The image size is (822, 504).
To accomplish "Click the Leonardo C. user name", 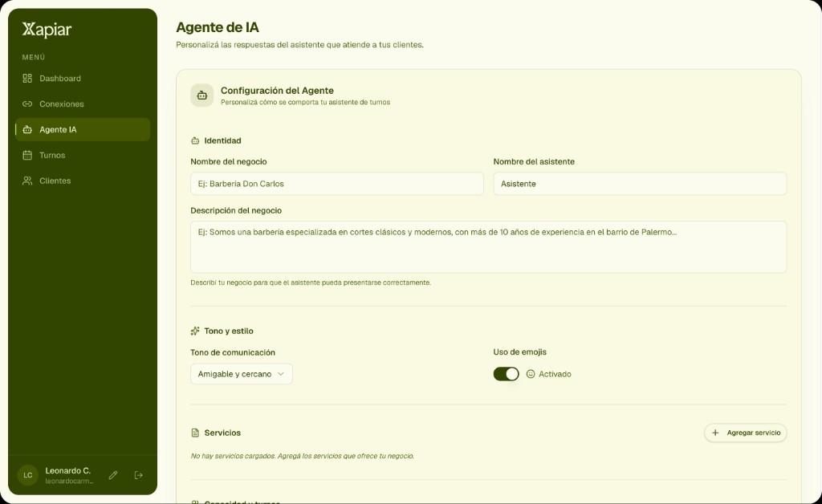I will pos(67,470).
